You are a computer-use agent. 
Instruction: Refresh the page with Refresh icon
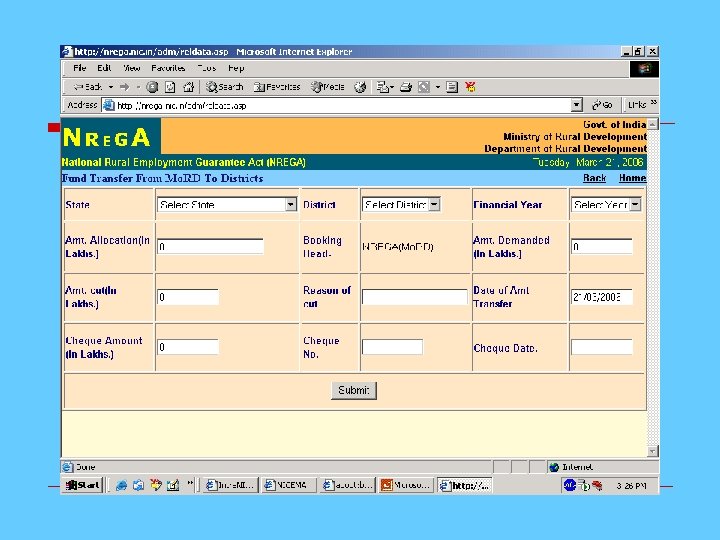click(170, 87)
